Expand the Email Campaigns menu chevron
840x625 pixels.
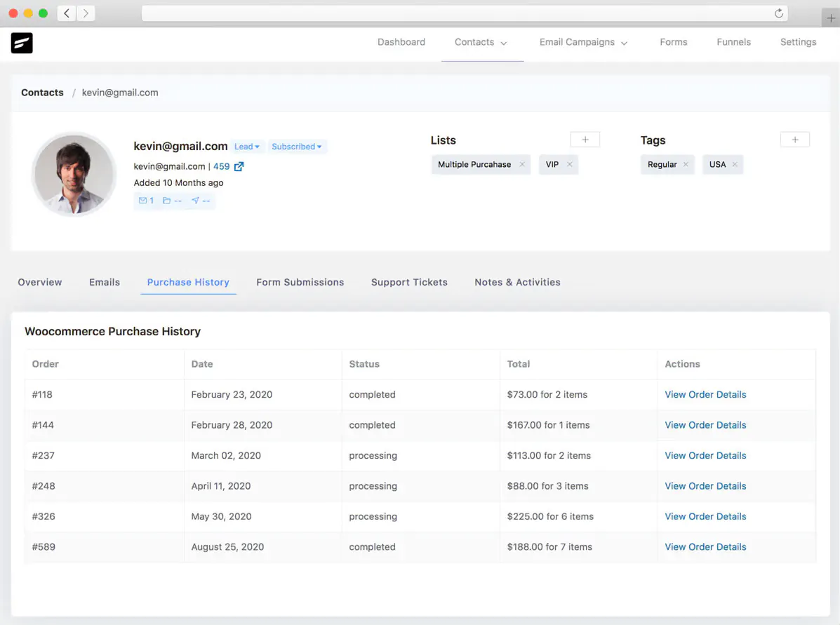[x=625, y=43]
